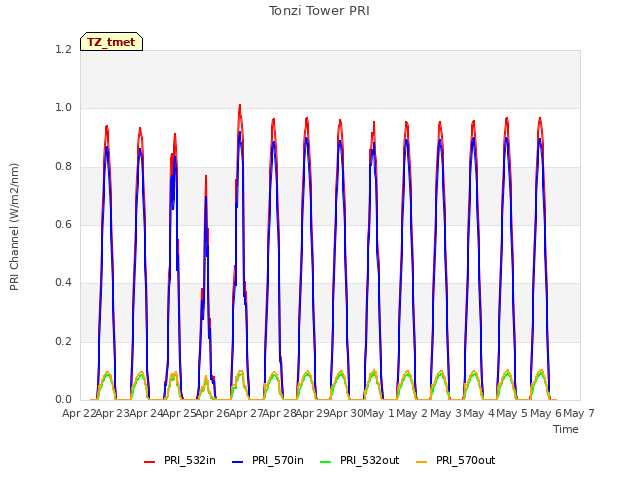
Task: Click the Time x-axis label
Action: [566, 429]
